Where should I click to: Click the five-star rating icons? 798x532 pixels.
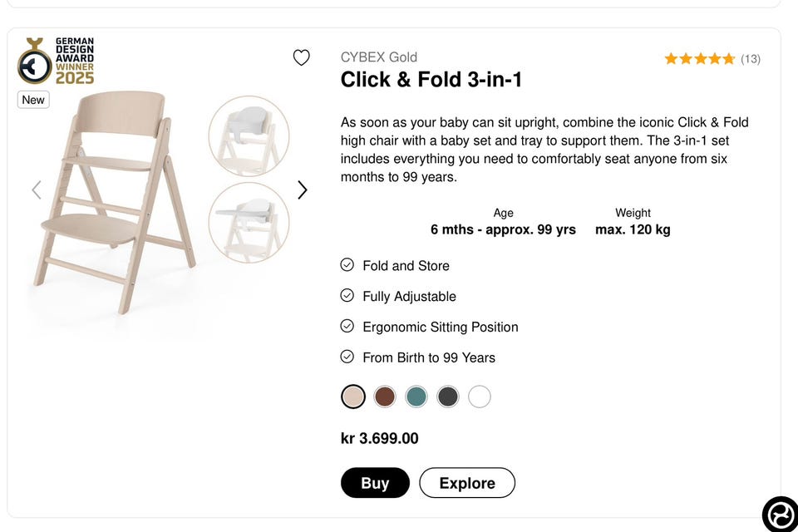699,59
